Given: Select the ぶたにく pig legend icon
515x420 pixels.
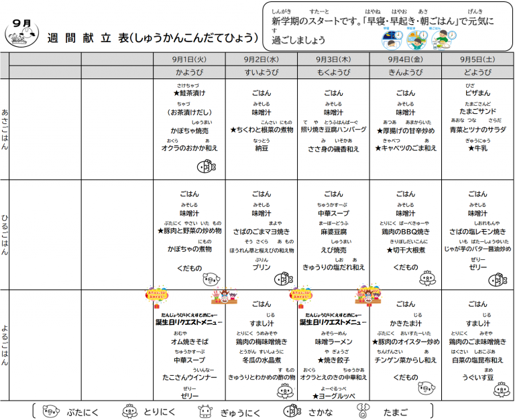Looking at the screenshot, I should pyautogui.click(x=51, y=411).
